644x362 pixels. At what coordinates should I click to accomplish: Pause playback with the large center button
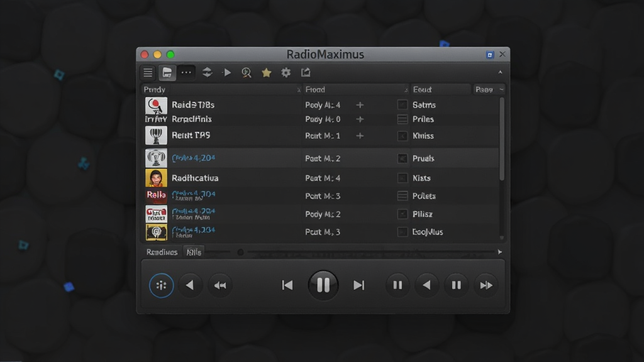click(323, 285)
